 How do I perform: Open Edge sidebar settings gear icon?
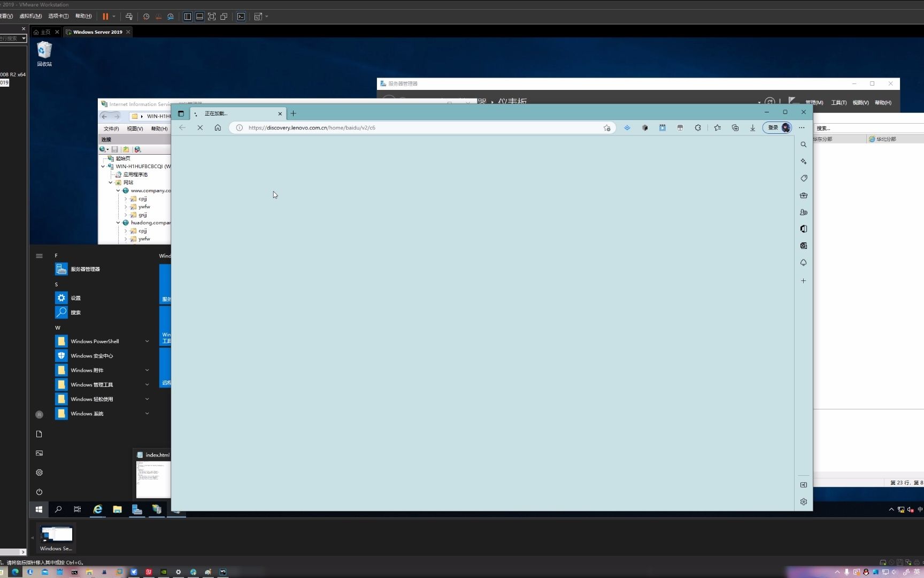pyautogui.click(x=803, y=501)
